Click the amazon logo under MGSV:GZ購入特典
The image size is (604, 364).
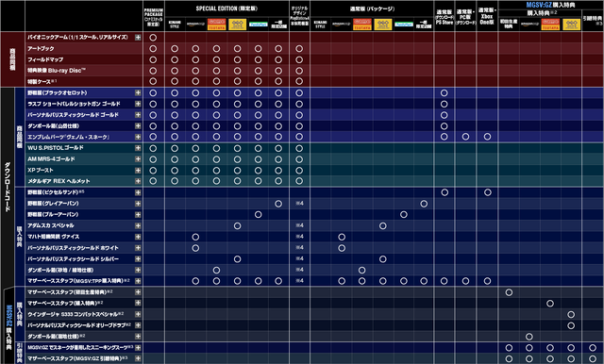click(x=529, y=25)
